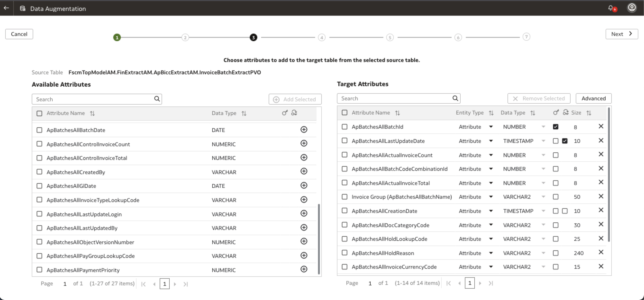Remove ApBatchesAllBatchId with X icon
644x300 pixels.
(x=601, y=126)
